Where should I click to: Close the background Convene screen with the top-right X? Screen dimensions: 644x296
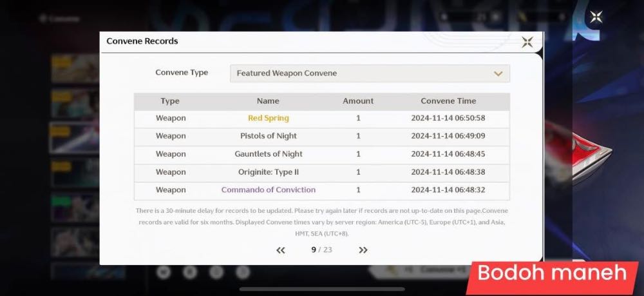(596, 17)
